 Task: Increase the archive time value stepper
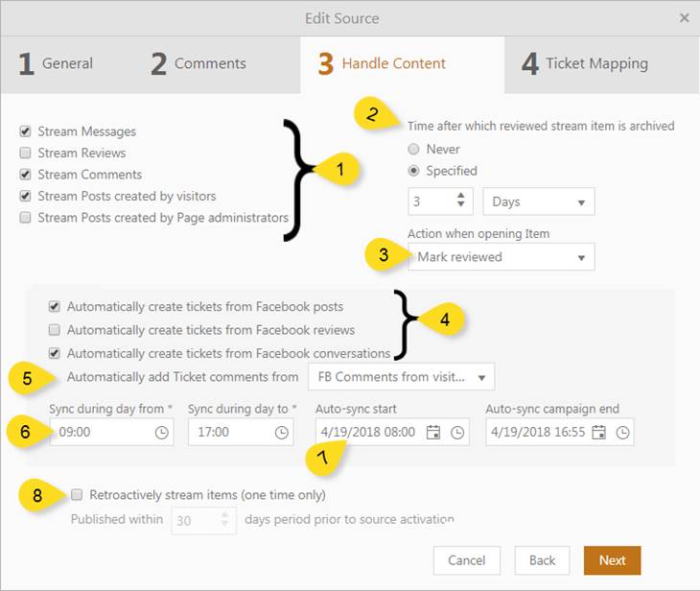[x=463, y=197]
